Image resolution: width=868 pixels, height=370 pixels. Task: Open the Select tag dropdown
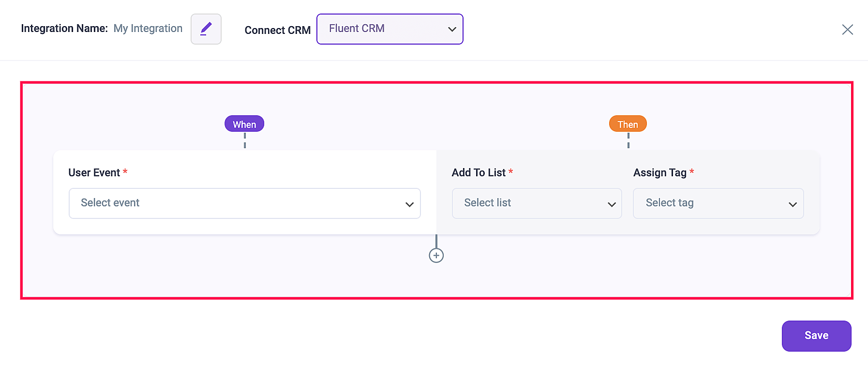(718, 203)
